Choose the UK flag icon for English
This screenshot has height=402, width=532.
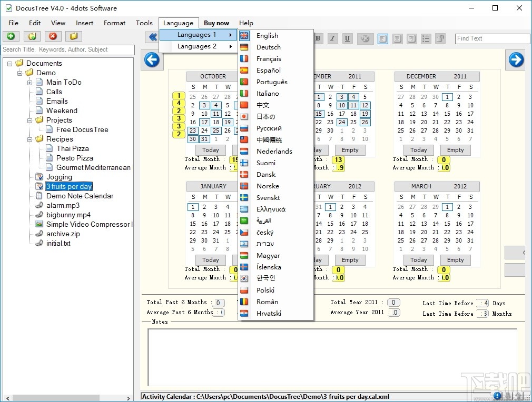click(x=244, y=35)
